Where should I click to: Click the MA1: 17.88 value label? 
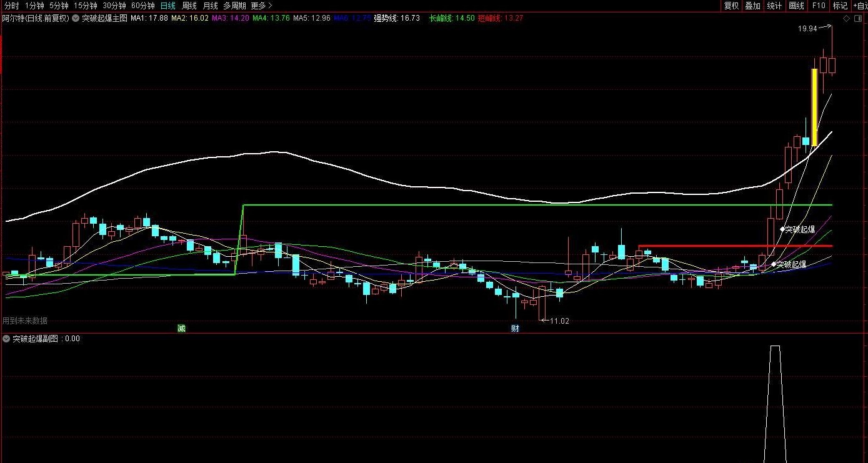[x=149, y=18]
